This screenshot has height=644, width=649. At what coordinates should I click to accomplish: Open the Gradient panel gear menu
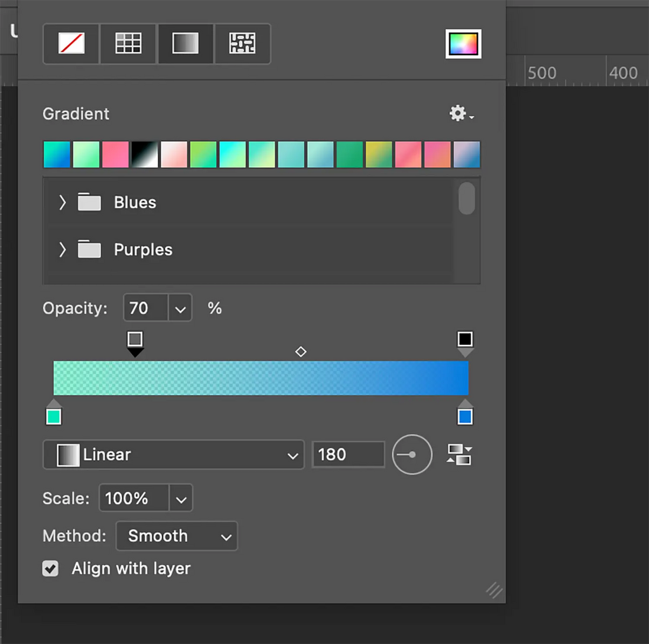(x=461, y=113)
